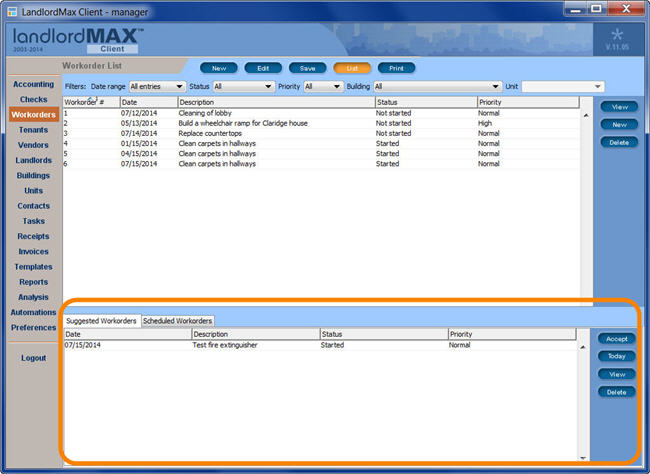Screen dimensions: 650x474
Task: Sort workorder list by Priority column
Action: 528,102
